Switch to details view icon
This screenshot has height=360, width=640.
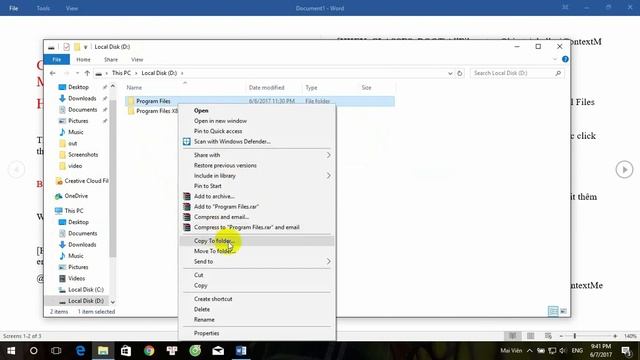553,311
